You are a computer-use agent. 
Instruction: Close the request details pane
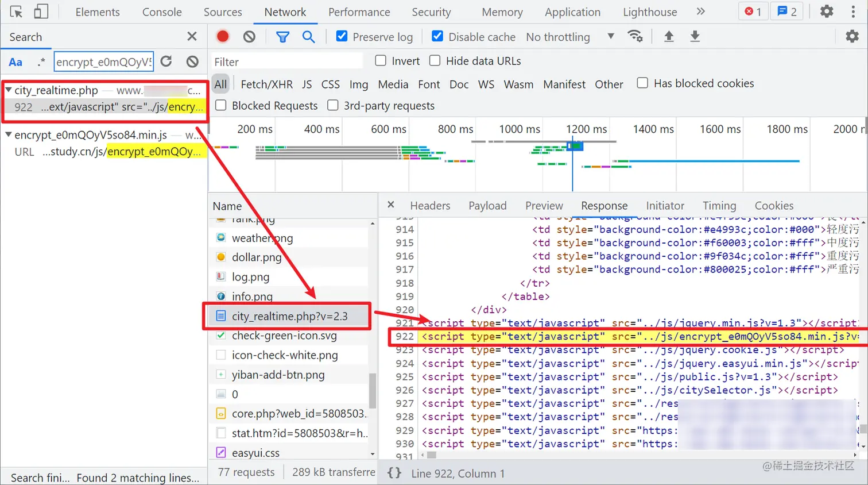coord(391,205)
